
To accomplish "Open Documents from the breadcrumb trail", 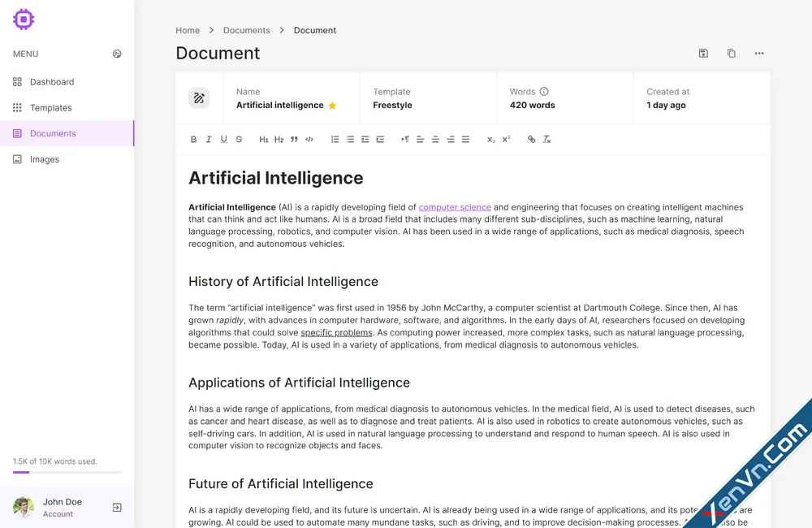I will coord(246,30).
